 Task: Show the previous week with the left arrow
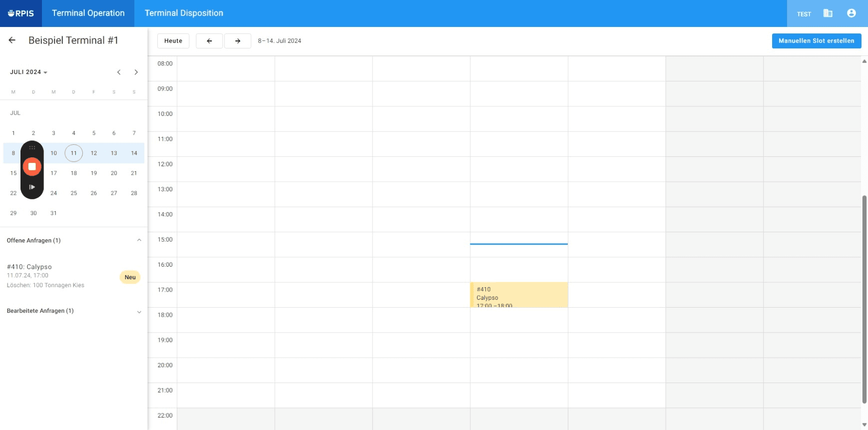pyautogui.click(x=209, y=41)
